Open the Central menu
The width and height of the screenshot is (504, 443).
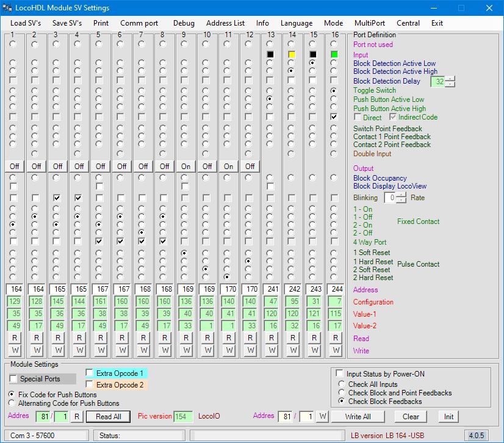click(x=408, y=23)
